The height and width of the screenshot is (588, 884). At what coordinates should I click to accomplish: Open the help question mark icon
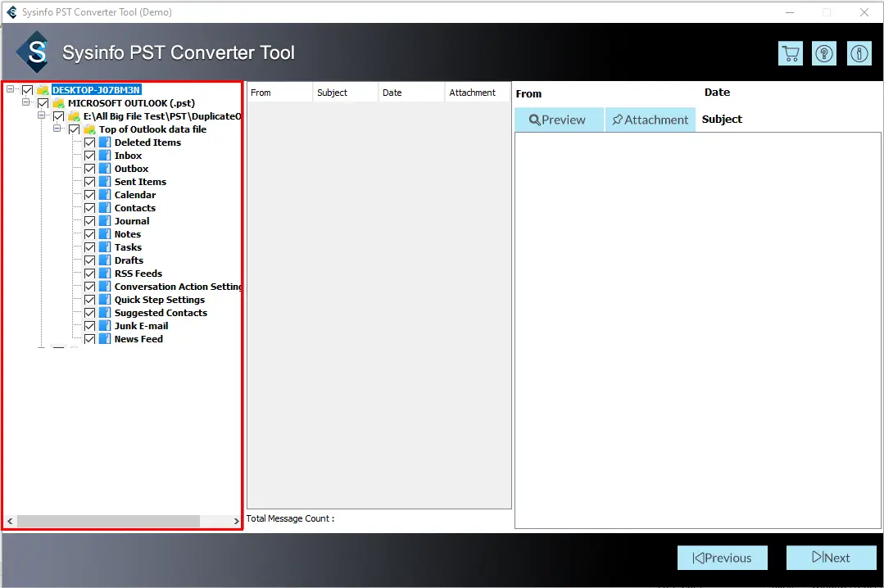(824, 53)
